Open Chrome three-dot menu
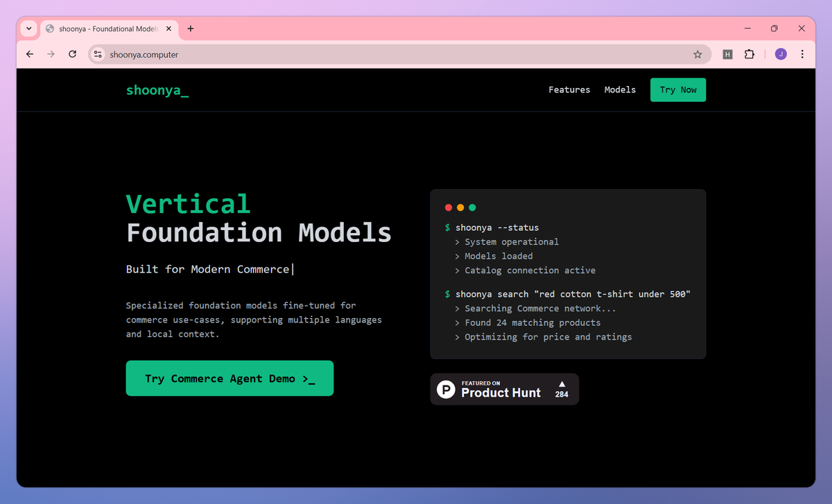The image size is (832, 504). coord(802,54)
